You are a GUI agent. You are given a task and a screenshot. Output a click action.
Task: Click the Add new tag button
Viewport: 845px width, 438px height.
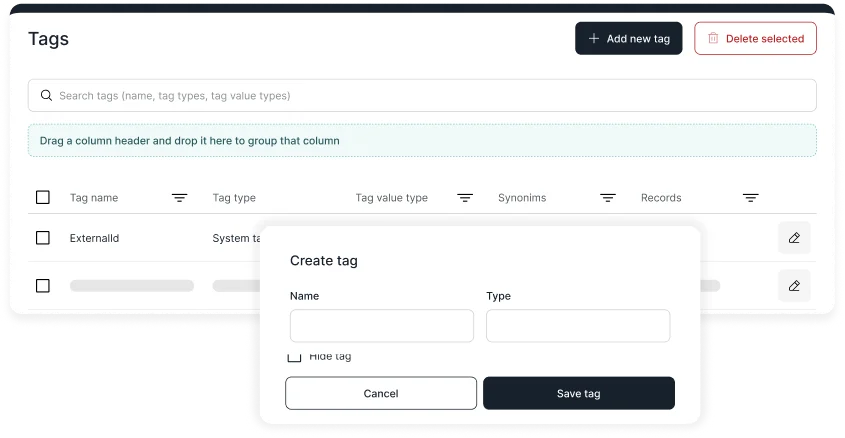628,39
